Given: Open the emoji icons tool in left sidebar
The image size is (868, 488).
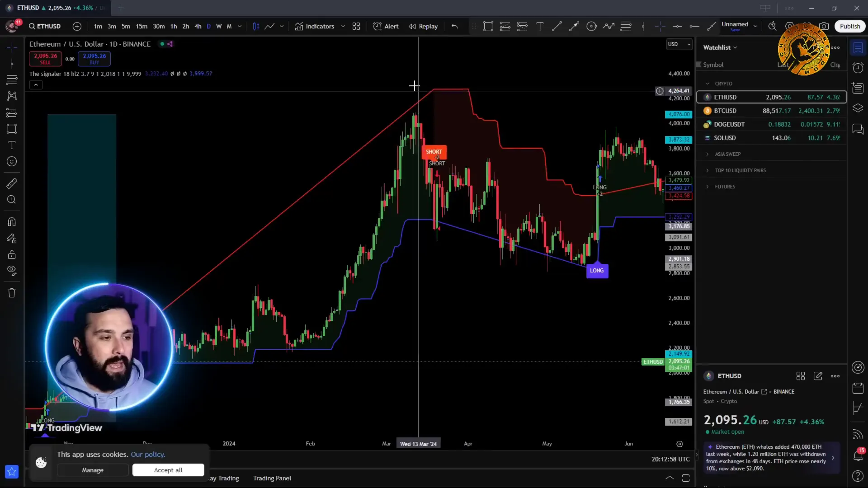Looking at the screenshot, I should tap(12, 161).
